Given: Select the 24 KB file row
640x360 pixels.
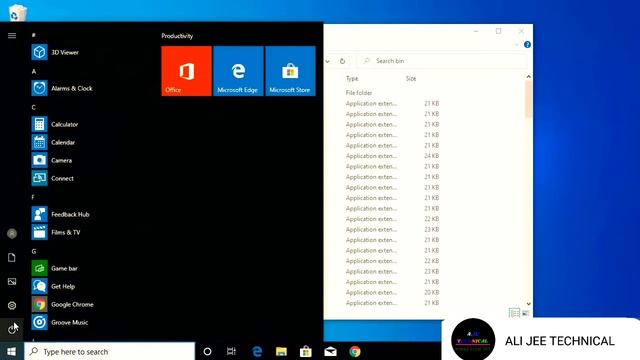Looking at the screenshot, I should [392, 156].
